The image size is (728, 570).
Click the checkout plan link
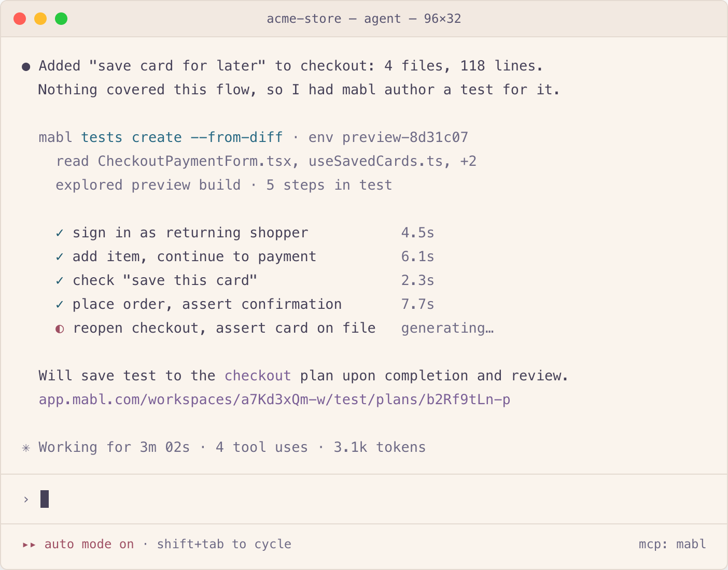pos(258,376)
